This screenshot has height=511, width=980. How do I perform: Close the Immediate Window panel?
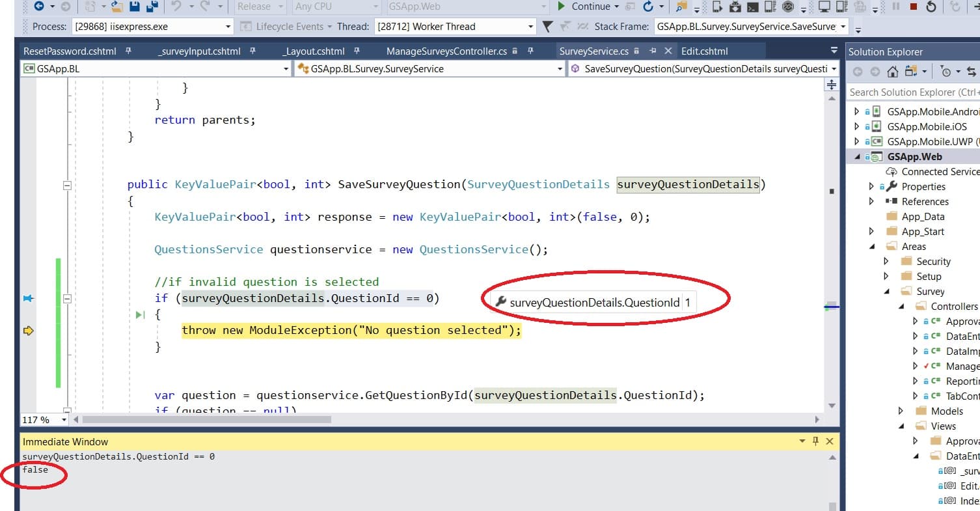tap(830, 441)
